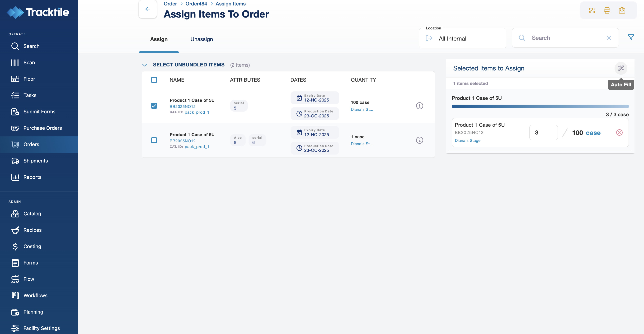Click the quantity input showing 3
644x334 pixels.
click(x=543, y=133)
